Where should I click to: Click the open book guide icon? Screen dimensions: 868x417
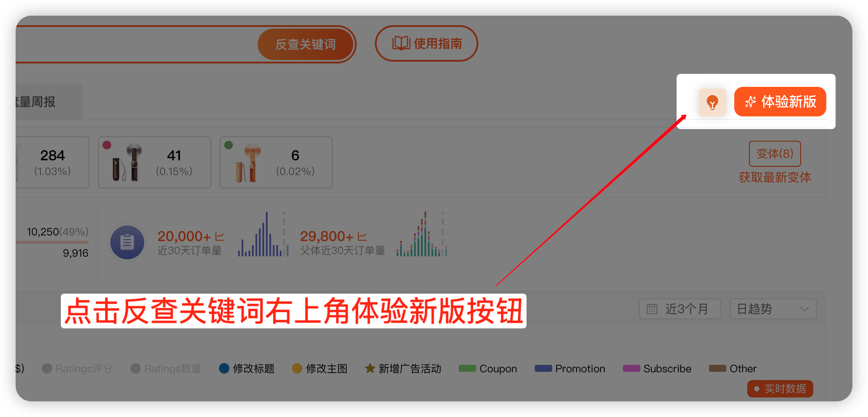tap(401, 43)
